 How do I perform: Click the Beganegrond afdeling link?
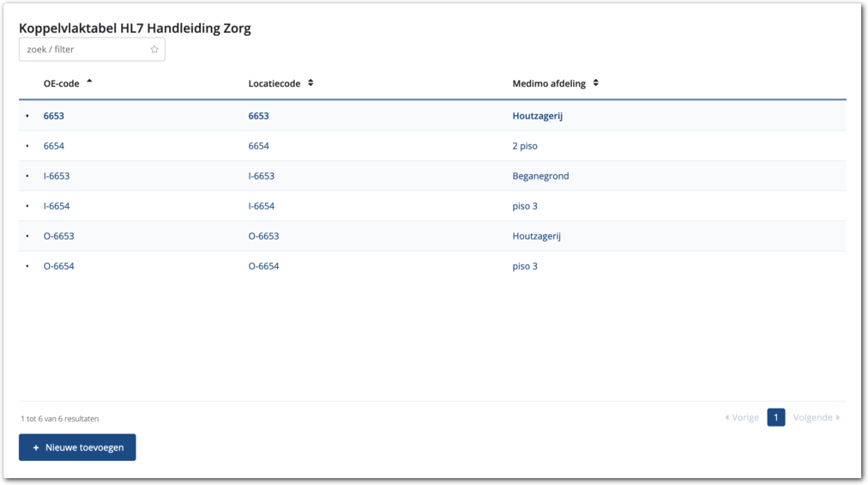(540, 176)
